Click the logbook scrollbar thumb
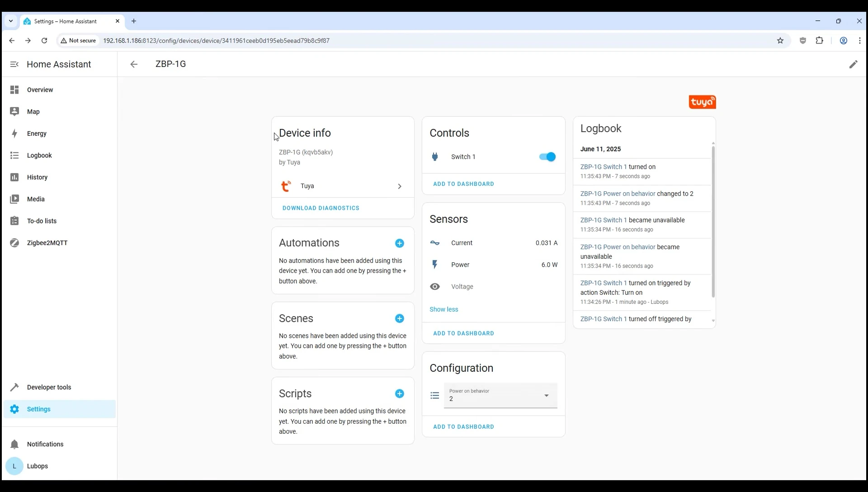The height and width of the screenshot is (492, 868). pos(713,222)
